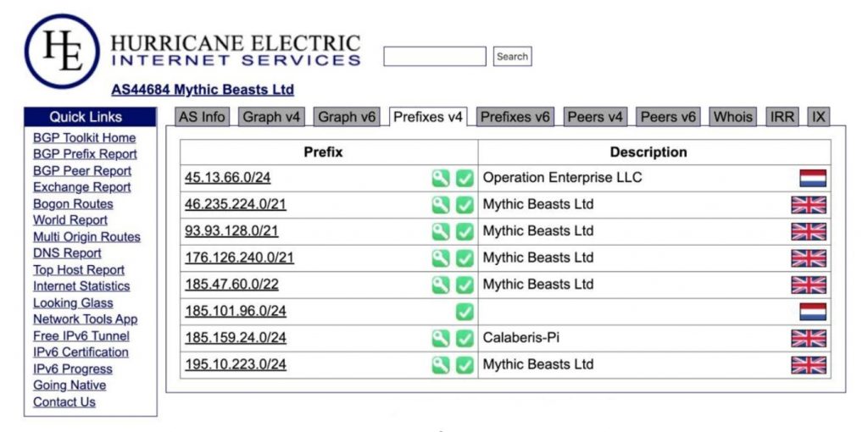Click UK flag in 46.235.224.0/21 row

(809, 205)
